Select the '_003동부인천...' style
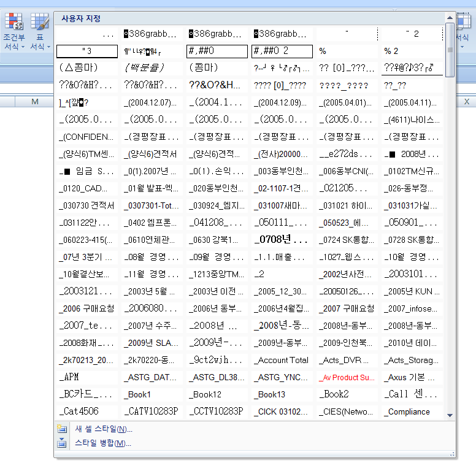Image resolution: width=476 pixels, height=463 pixels. [x=282, y=172]
